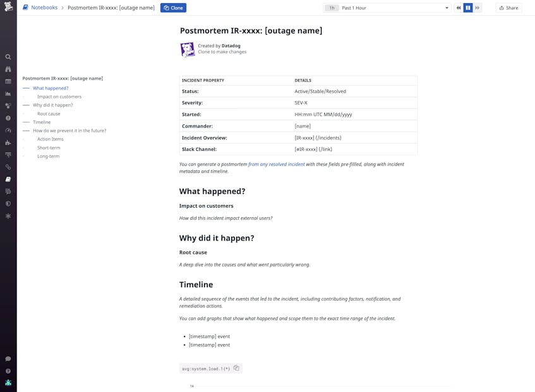Jump to 'How do we prevent it' outline entry
The width and height of the screenshot is (535, 392).
pos(69,131)
